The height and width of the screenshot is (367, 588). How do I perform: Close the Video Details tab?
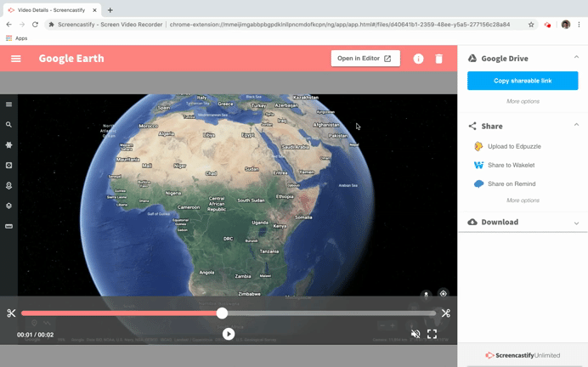[94, 10]
